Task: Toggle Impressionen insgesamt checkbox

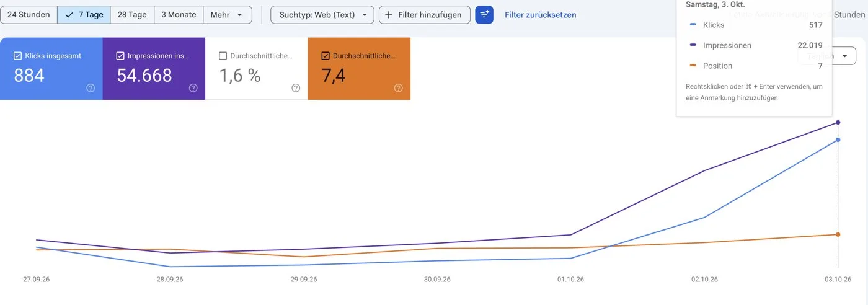Action: (120, 56)
